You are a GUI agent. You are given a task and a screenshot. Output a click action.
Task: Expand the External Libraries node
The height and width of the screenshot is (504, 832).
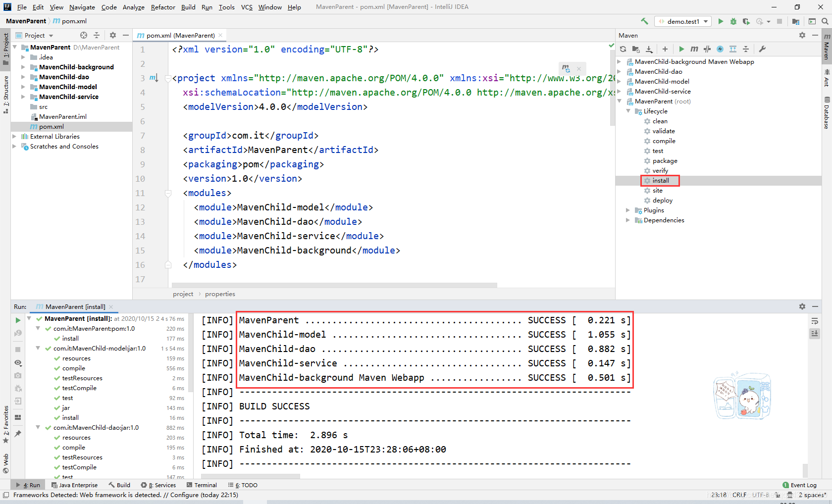[14, 136]
